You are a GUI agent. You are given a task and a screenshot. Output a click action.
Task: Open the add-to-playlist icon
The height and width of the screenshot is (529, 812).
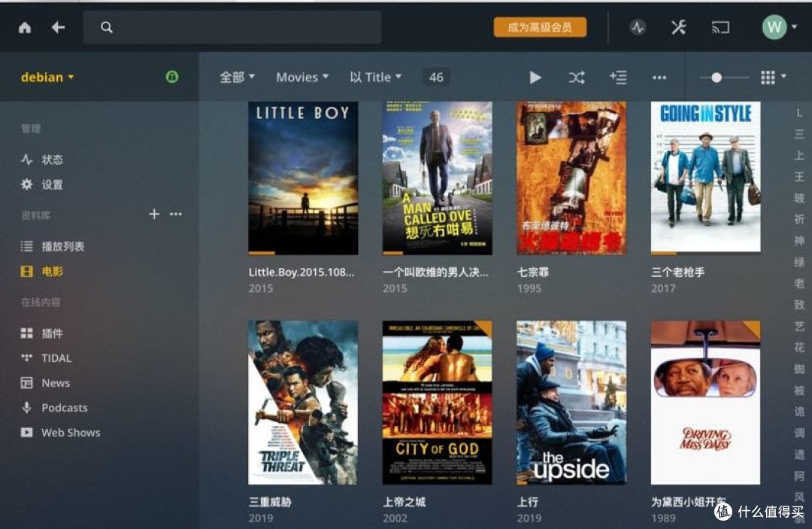point(618,77)
